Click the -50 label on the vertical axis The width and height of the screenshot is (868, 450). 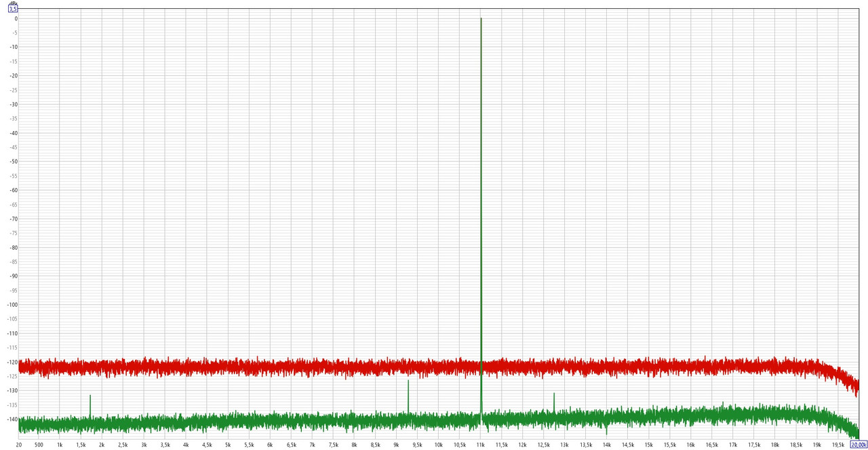(x=12, y=162)
